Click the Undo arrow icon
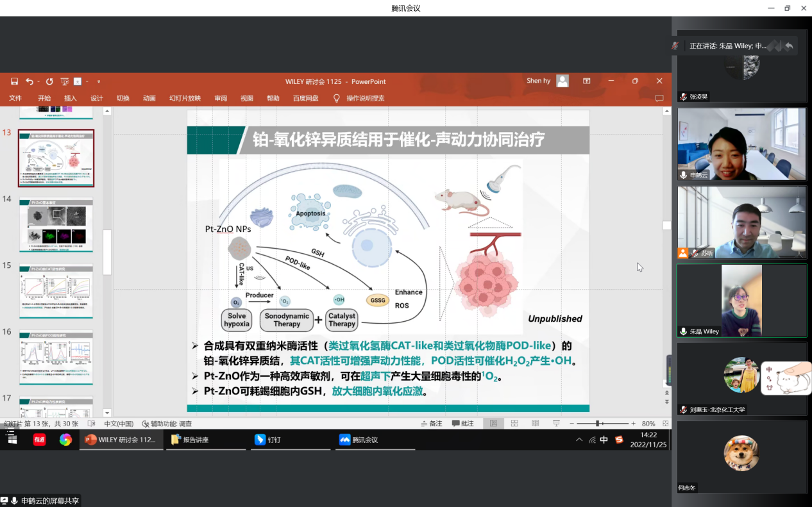Screen dimensions: 812x507 [30, 81]
